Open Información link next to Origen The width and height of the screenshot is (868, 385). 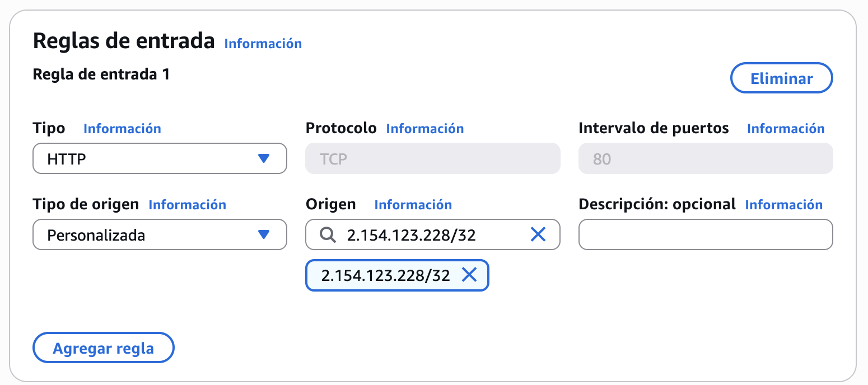tap(413, 205)
